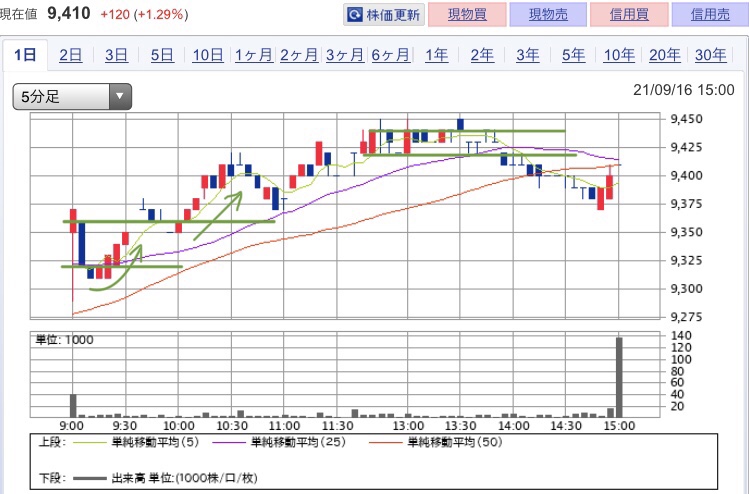Open the 3ヶ月 chart period
Image resolution: width=749 pixels, height=494 pixels.
[x=345, y=55]
